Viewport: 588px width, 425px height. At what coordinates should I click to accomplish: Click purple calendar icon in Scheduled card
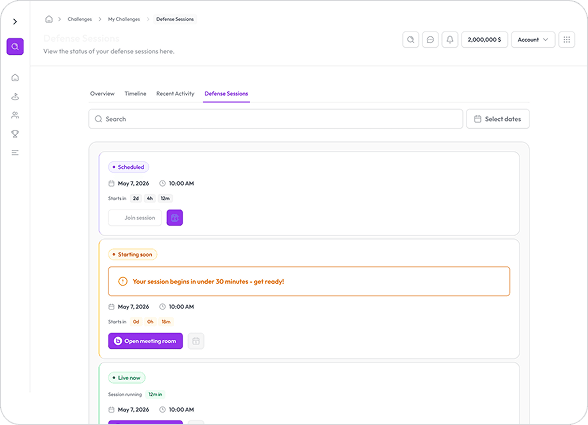(175, 218)
